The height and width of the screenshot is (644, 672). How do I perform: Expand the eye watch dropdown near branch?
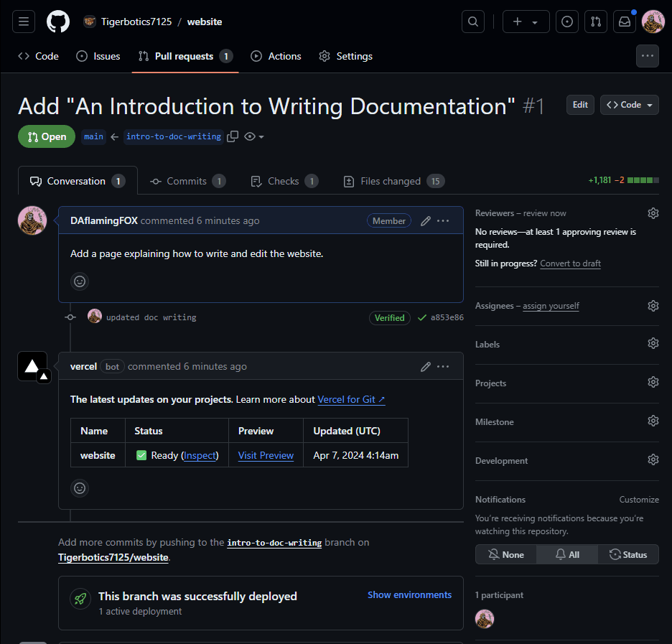point(254,136)
